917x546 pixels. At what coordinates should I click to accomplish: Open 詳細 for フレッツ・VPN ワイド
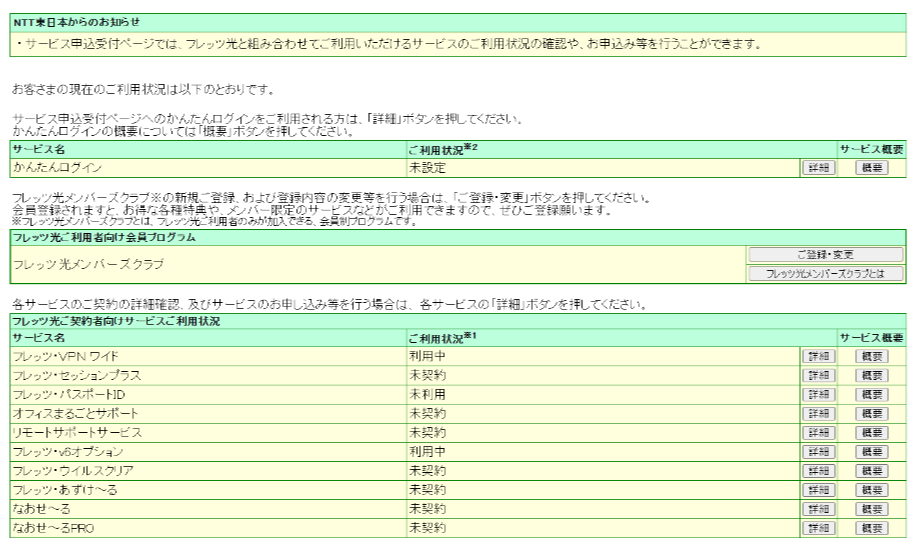point(819,357)
